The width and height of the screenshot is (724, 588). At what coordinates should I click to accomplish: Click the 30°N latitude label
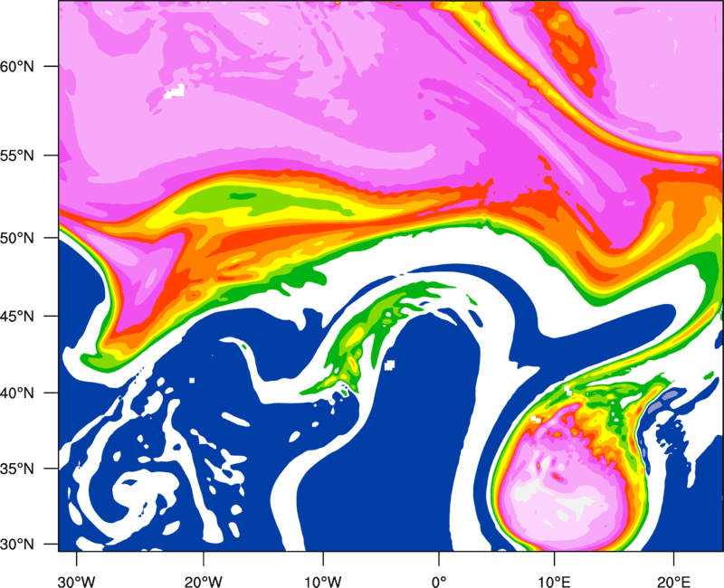pyautogui.click(x=17, y=545)
